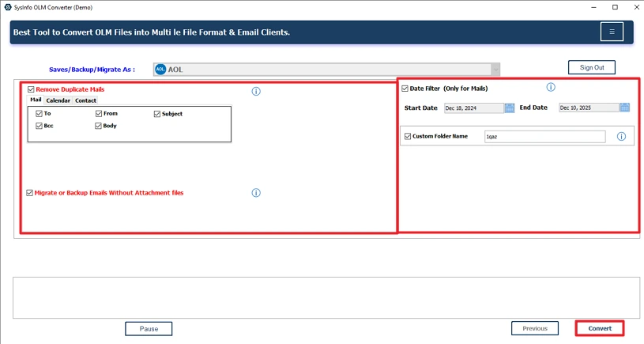The height and width of the screenshot is (344, 644).
Task: Click the empty log output box
Action: tap(326, 297)
